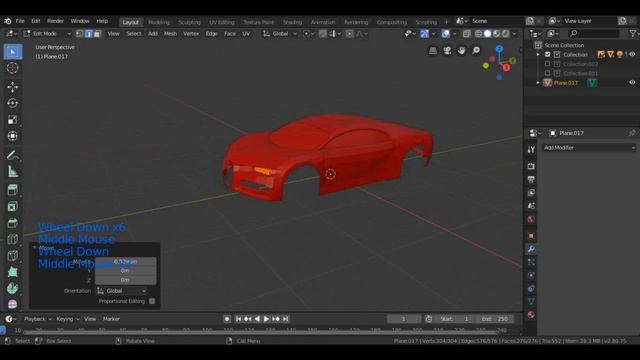Select the Smooth tool
This screenshot has width=640, height=360.
(x=13, y=304)
